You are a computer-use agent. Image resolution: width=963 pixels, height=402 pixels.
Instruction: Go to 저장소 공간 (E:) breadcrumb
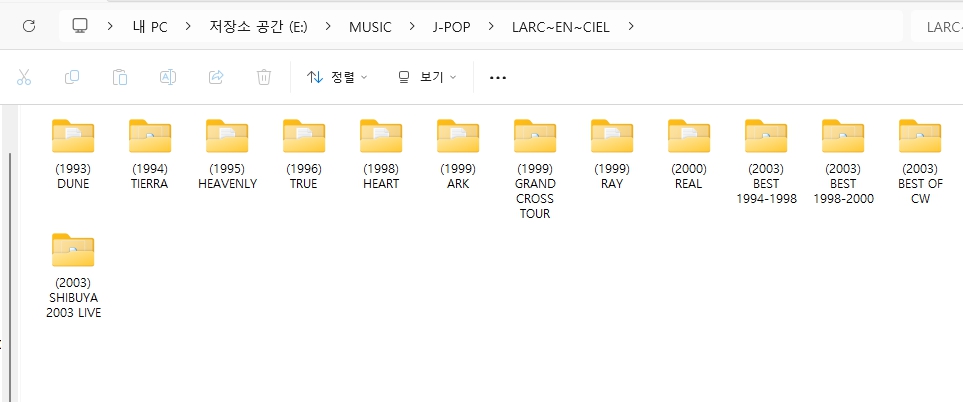[259, 27]
